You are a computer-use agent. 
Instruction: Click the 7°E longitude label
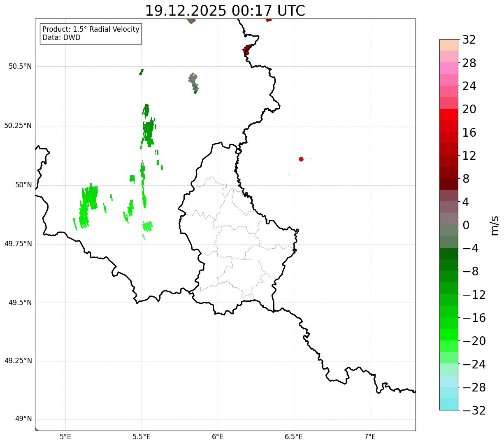click(x=370, y=437)
